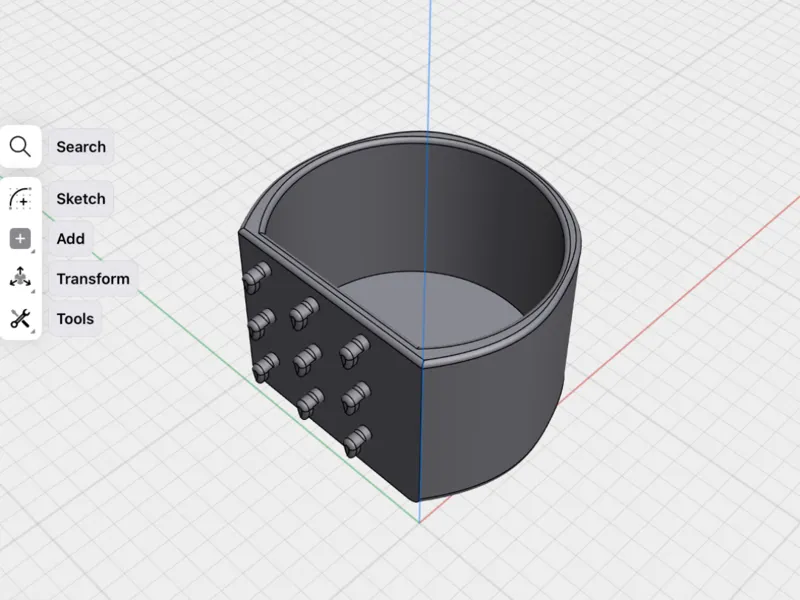Open the Tools wrench icon
800x600 pixels.
(20, 319)
